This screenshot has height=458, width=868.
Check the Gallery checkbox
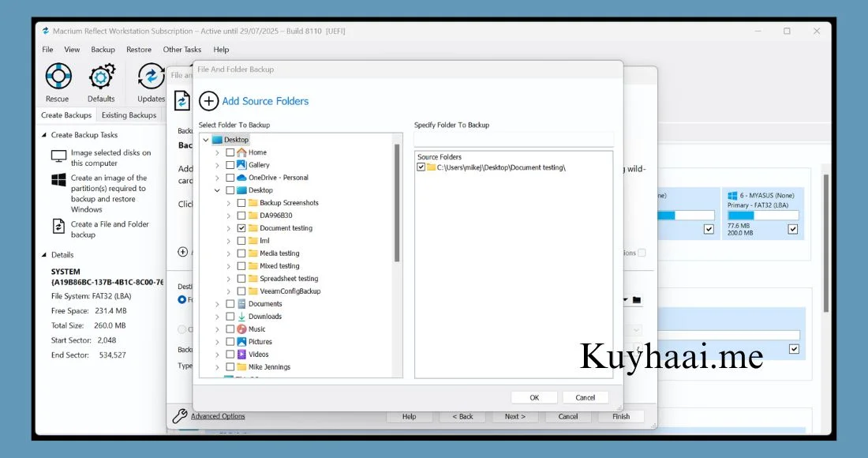coord(230,165)
